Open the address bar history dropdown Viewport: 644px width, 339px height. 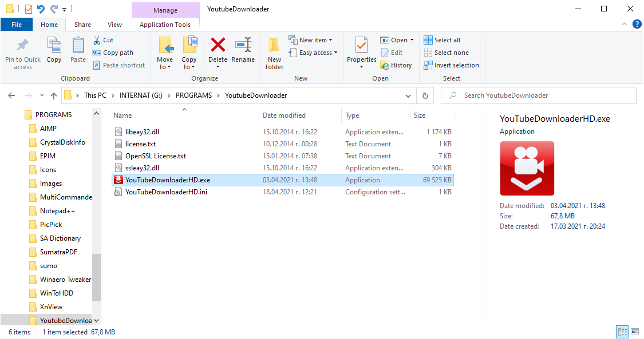point(408,96)
